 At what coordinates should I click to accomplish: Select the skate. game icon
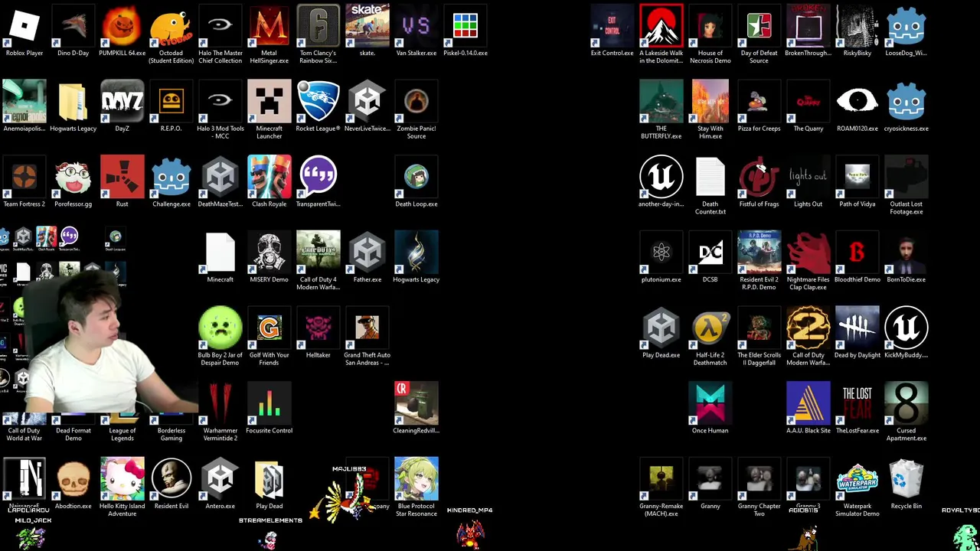coord(367,26)
